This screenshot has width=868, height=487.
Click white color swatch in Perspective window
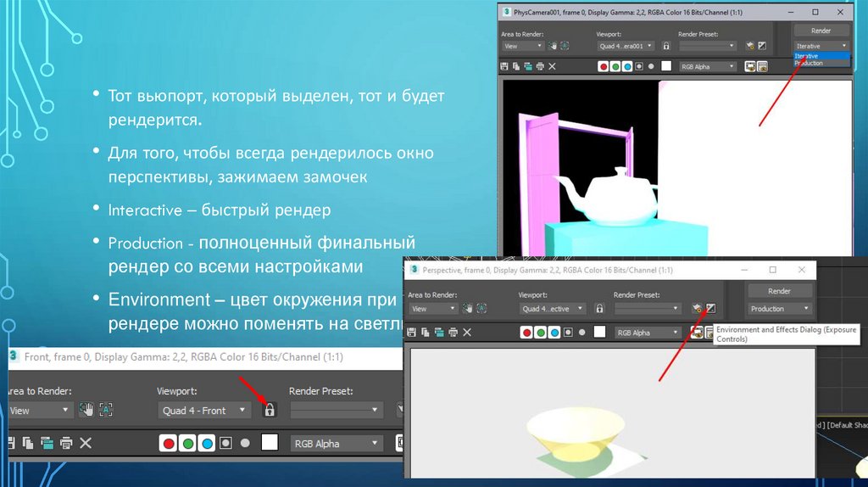(599, 332)
